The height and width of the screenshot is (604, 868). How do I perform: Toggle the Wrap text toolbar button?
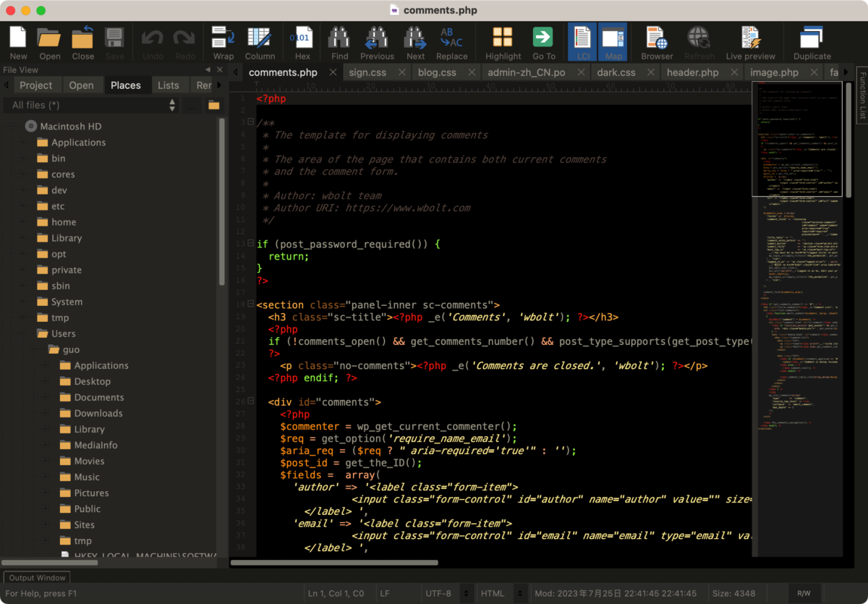tap(223, 43)
